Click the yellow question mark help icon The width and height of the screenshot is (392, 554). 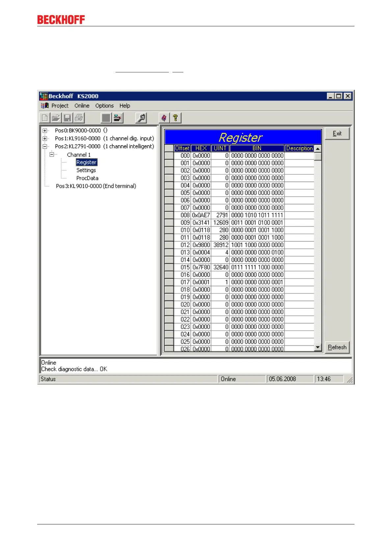[175, 118]
